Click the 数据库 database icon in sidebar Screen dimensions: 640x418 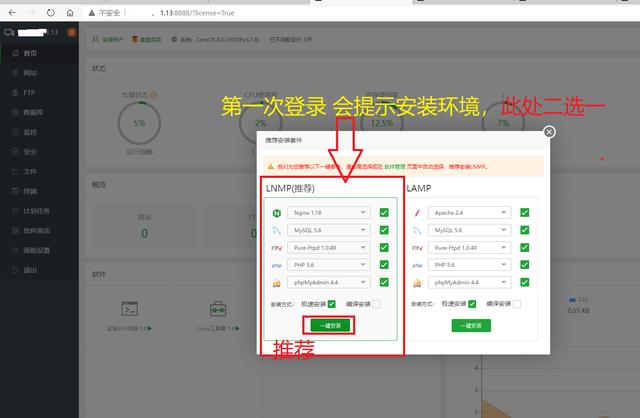(16, 112)
